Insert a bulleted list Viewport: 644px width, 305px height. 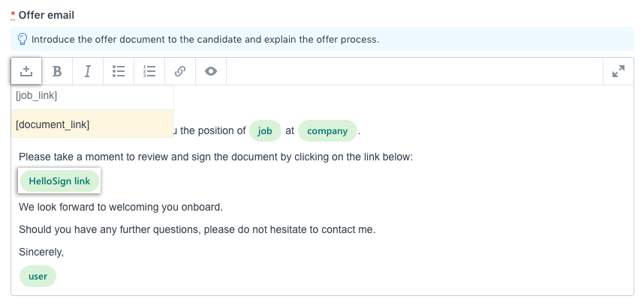point(119,71)
